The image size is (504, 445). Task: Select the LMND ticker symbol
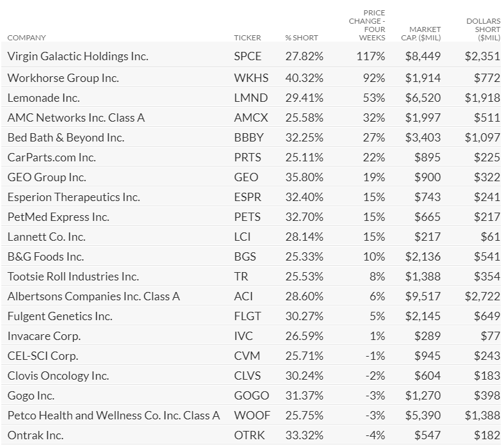pyautogui.click(x=250, y=98)
